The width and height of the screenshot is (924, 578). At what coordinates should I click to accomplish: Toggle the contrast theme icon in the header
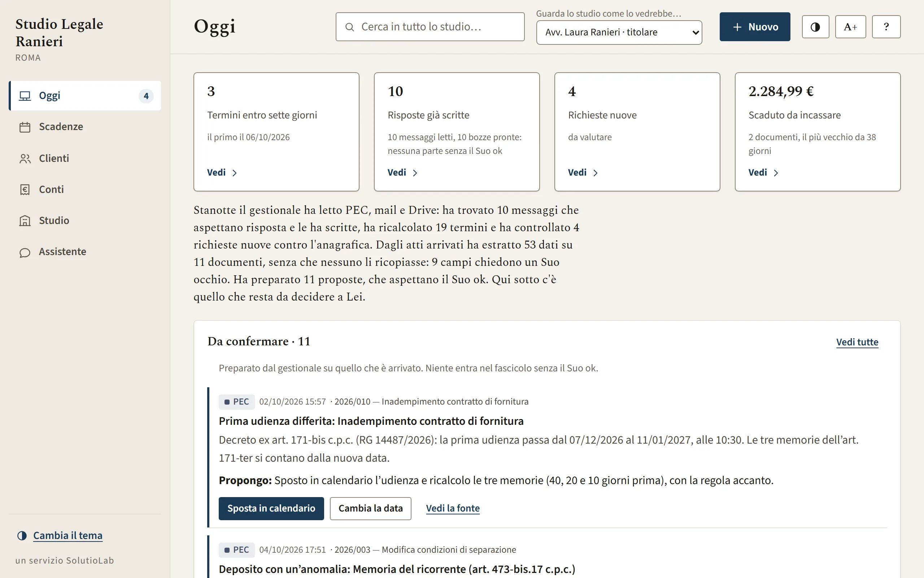point(815,27)
